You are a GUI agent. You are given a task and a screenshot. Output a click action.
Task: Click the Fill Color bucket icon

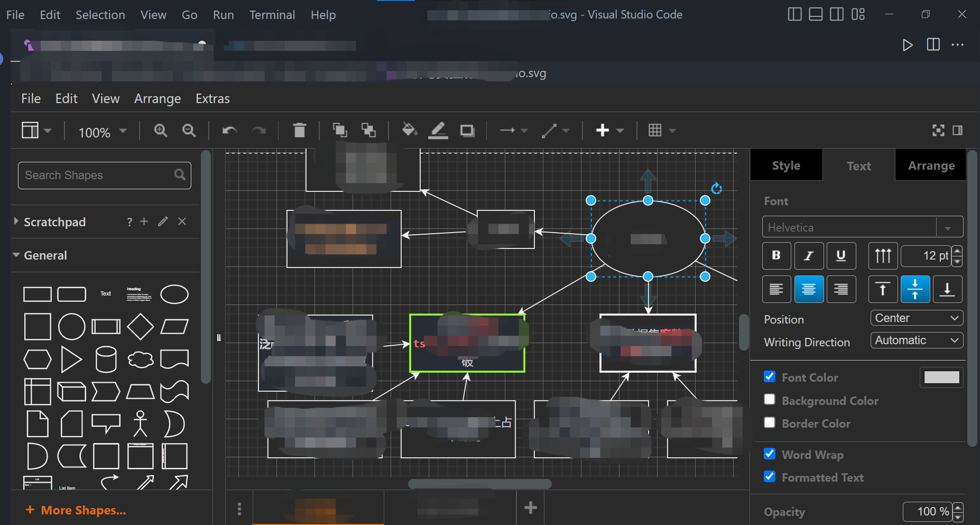(x=409, y=130)
